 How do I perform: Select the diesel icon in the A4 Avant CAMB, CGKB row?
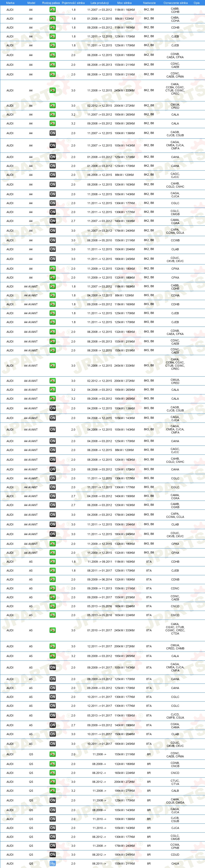click(x=53, y=505)
